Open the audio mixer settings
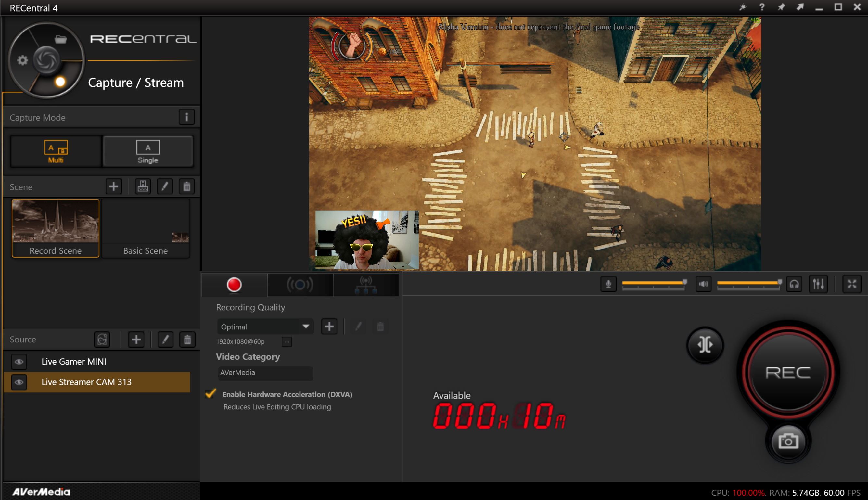The image size is (868, 500). coord(818,284)
